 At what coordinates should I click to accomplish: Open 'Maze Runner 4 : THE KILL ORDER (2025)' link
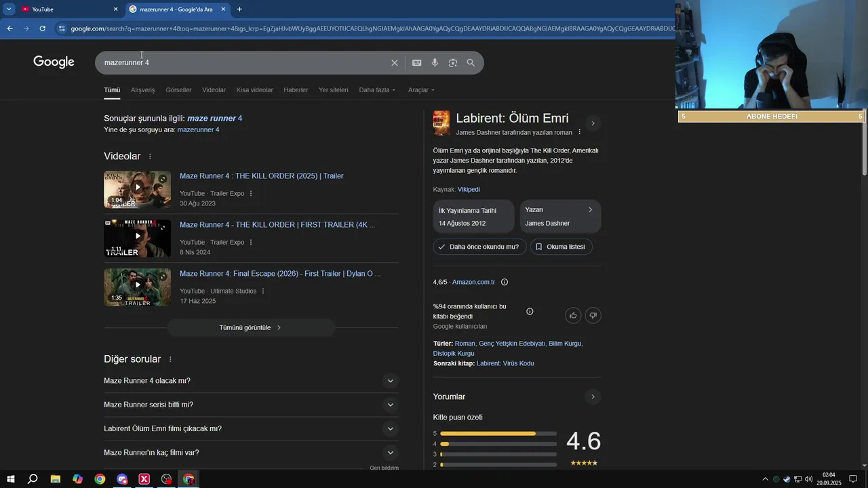tap(261, 176)
